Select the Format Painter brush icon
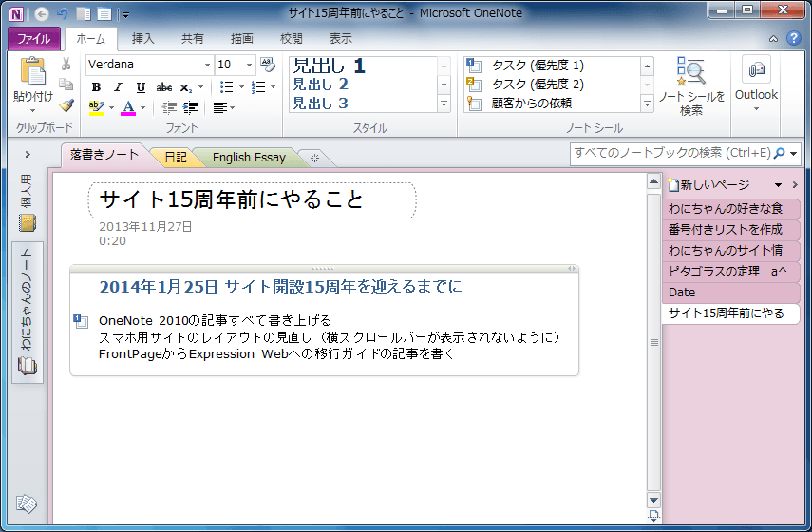This screenshot has width=812, height=532. point(66,105)
